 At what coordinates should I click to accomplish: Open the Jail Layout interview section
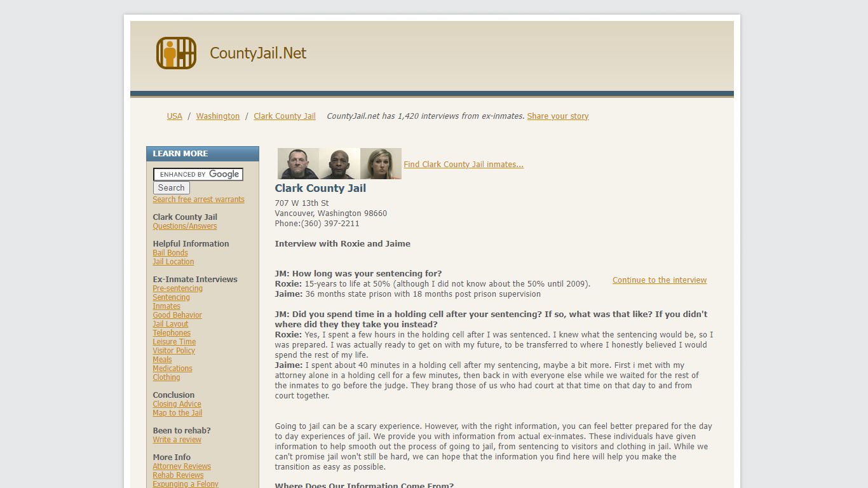pyautogui.click(x=170, y=324)
